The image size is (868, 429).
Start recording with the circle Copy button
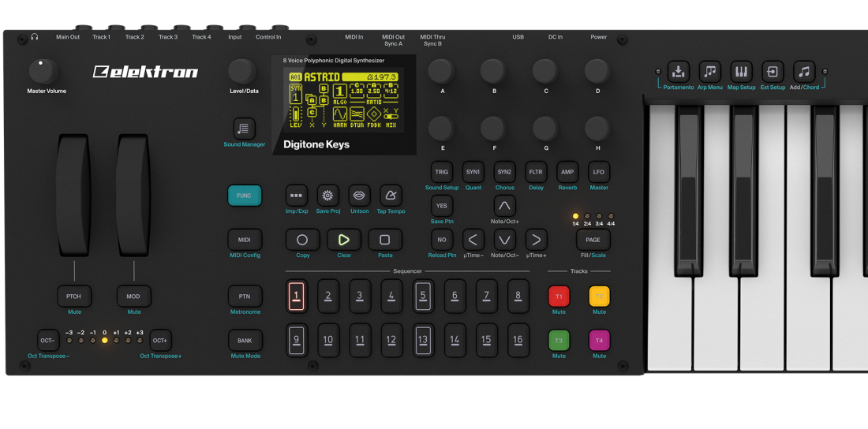point(302,240)
